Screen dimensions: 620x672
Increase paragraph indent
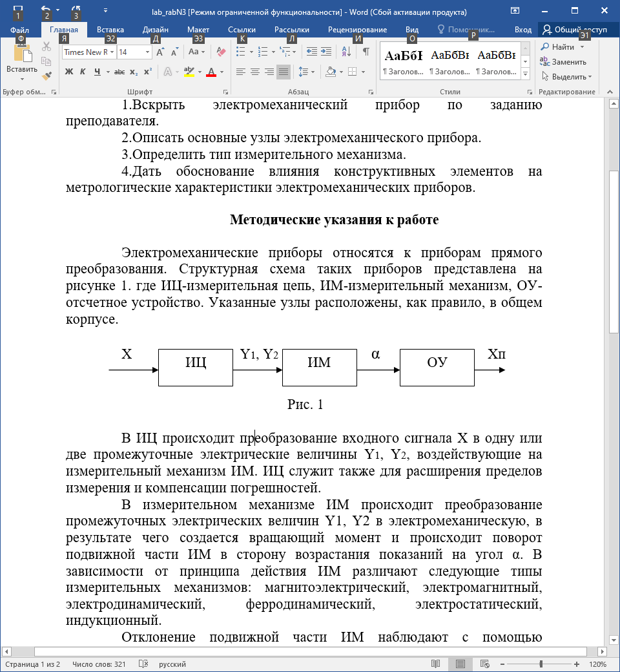[326, 52]
